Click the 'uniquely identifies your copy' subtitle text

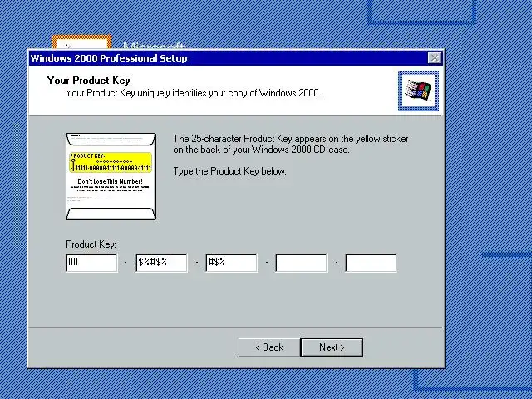click(x=193, y=93)
